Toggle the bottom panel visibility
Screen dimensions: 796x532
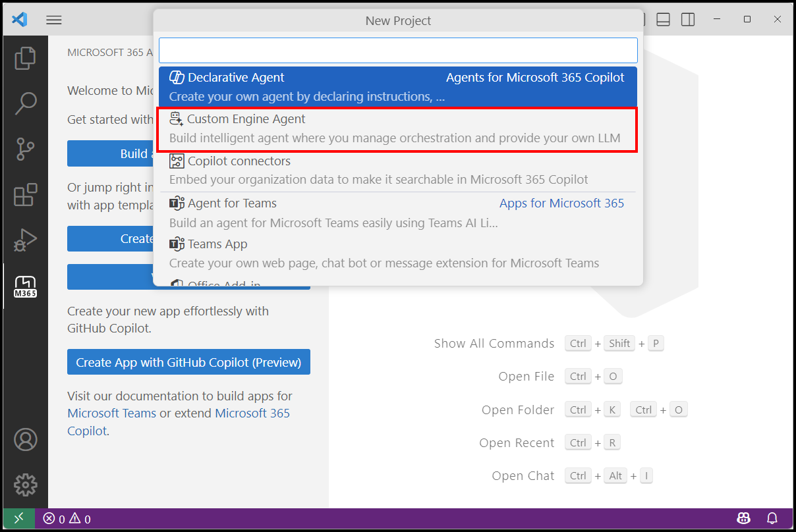point(663,19)
